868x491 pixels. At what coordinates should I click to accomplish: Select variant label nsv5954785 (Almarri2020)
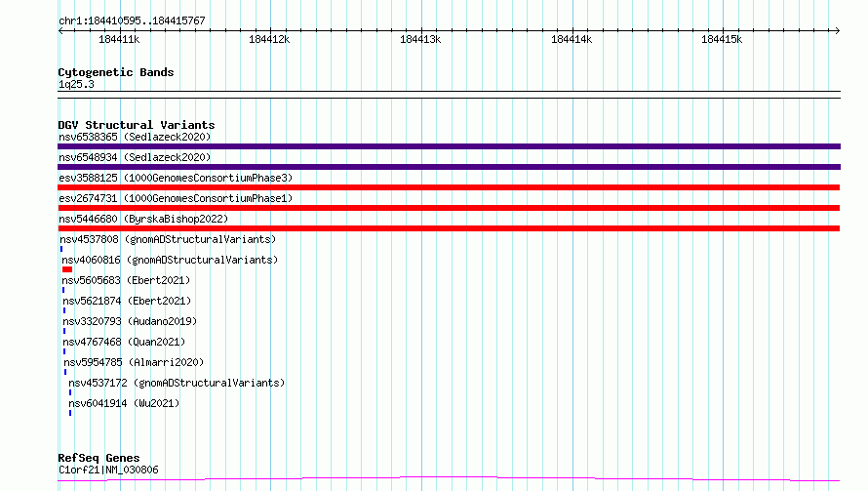[134, 362]
